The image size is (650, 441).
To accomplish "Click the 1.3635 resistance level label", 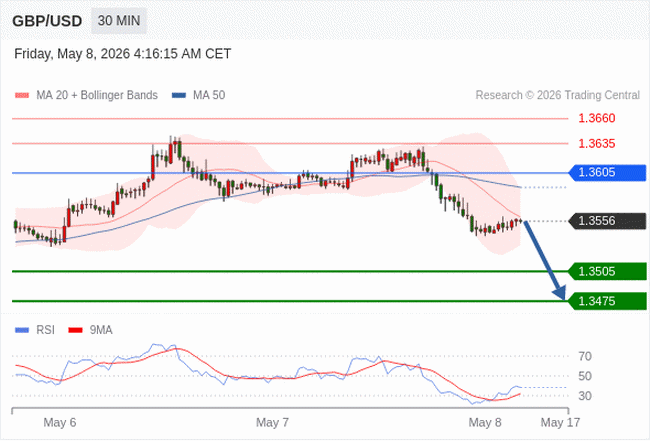I will [x=597, y=143].
